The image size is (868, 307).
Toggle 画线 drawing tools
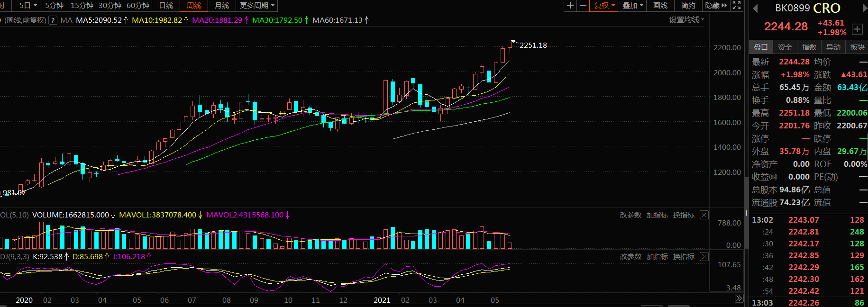tap(660, 6)
